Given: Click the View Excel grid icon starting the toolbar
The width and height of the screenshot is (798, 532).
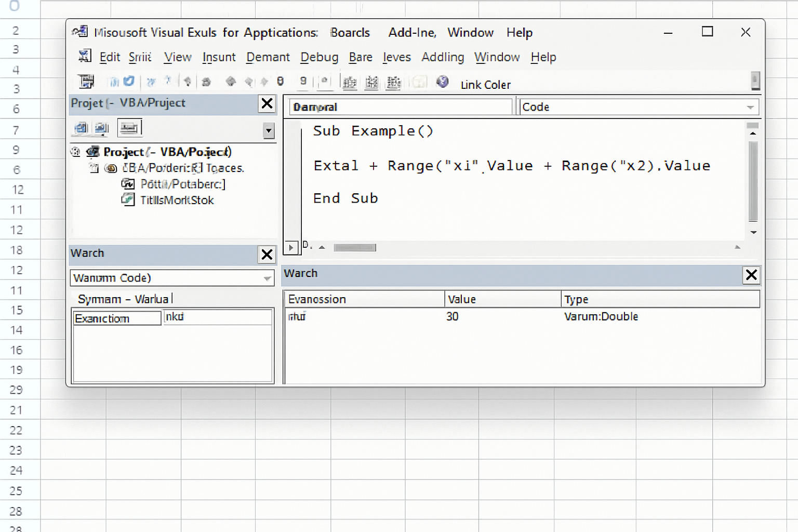Looking at the screenshot, I should pyautogui.click(x=86, y=81).
